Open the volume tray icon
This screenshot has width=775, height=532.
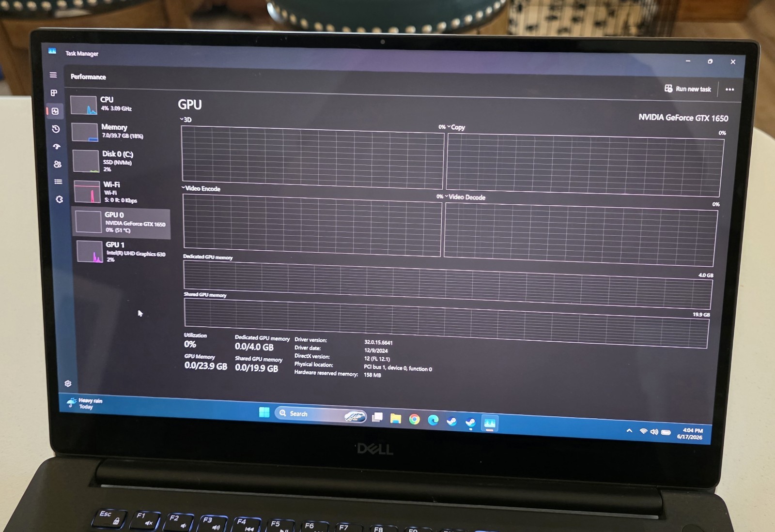pos(654,432)
